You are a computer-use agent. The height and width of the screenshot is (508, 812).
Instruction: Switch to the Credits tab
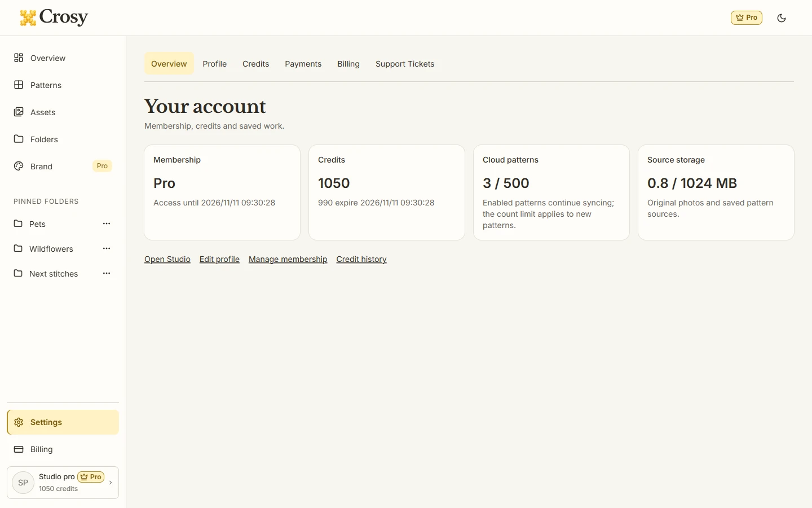[256, 64]
